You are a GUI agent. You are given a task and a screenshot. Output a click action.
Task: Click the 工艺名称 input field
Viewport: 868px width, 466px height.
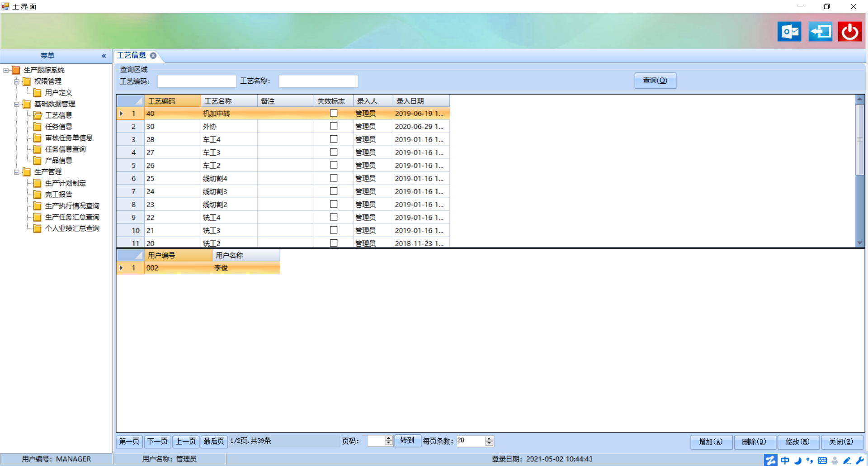(318, 81)
